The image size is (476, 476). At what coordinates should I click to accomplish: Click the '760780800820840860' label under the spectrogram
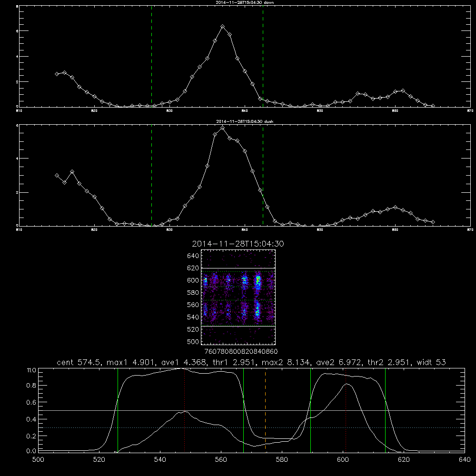click(241, 351)
